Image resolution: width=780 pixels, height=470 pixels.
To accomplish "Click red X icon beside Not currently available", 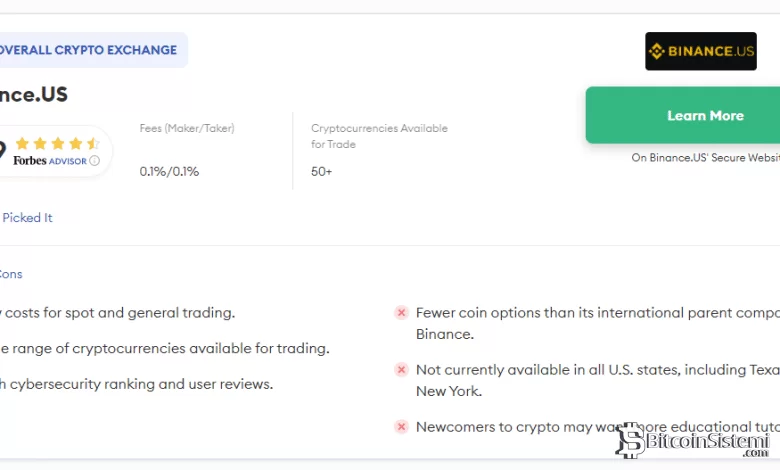I will 401,370.
